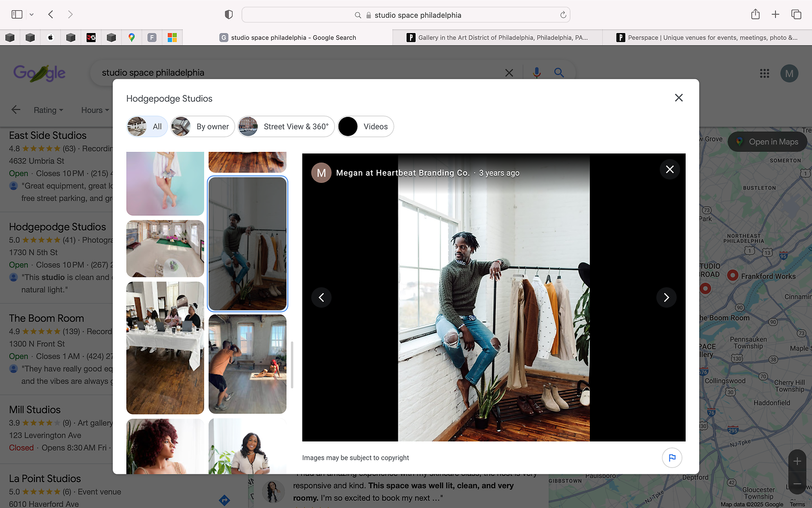Go to the previous photo in viewer
The height and width of the screenshot is (508, 812).
321,298
